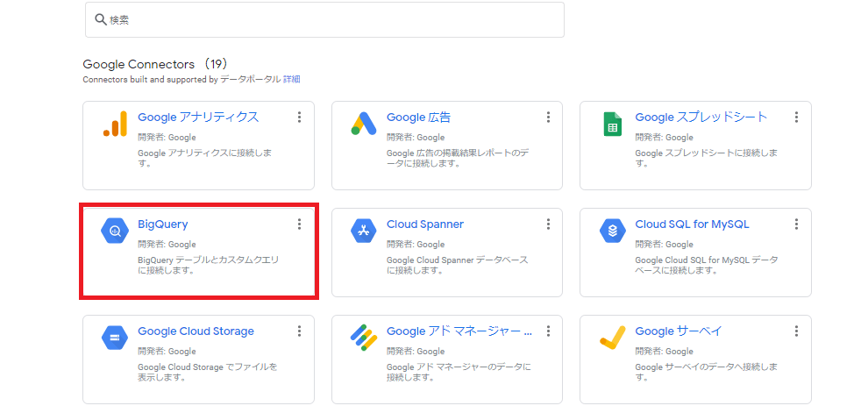Select the Google アナリティクス title
Screen dimensions: 868x413
(x=198, y=117)
